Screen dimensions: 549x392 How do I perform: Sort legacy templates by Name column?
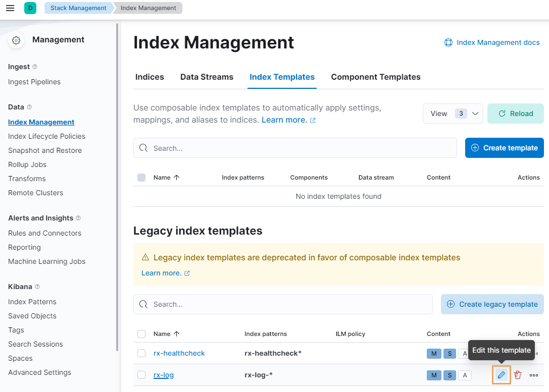pos(166,334)
